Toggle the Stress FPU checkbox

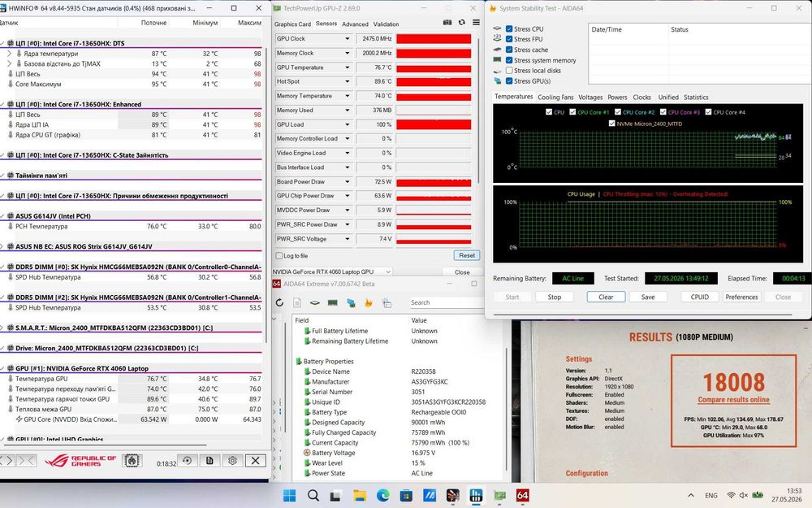coord(509,39)
